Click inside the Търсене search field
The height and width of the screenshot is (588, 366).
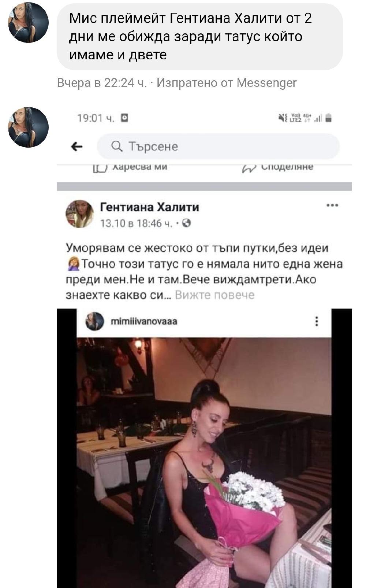click(x=218, y=146)
